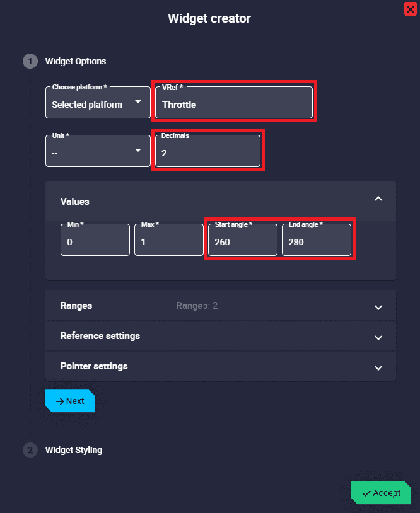This screenshot has height=513, width=420.
Task: Select the Widget Options step heading
Action: (76, 61)
